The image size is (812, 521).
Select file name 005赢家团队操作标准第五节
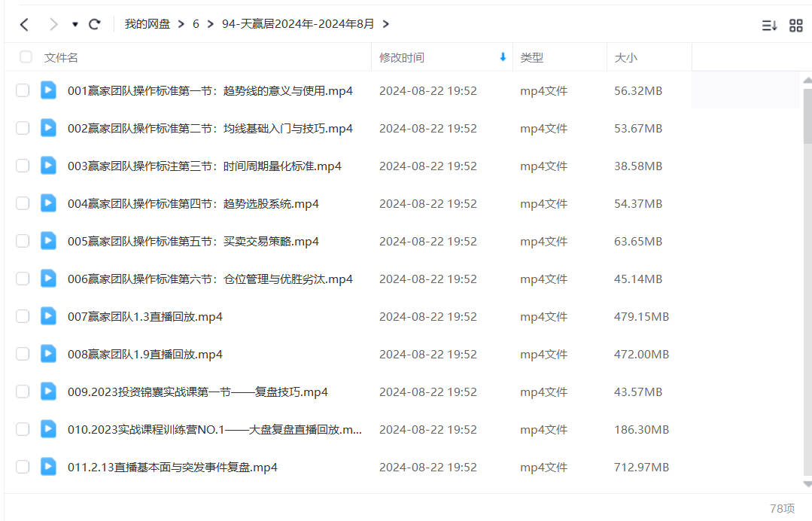tap(193, 242)
